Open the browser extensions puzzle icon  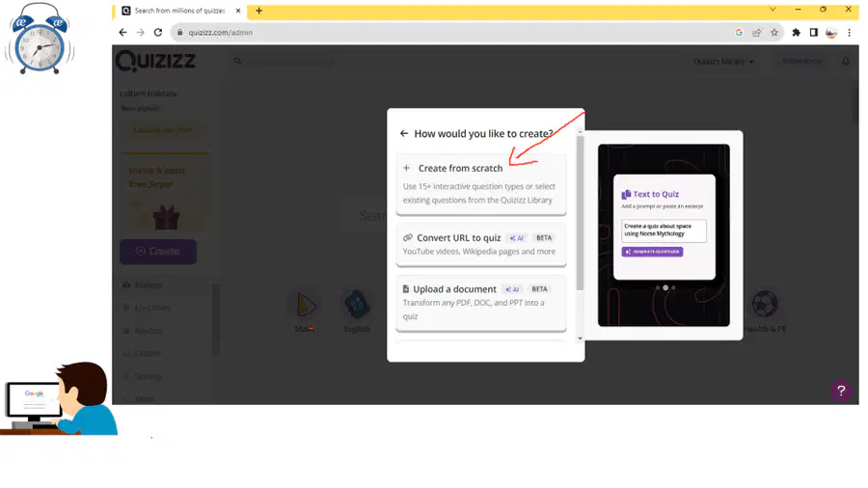tap(796, 33)
